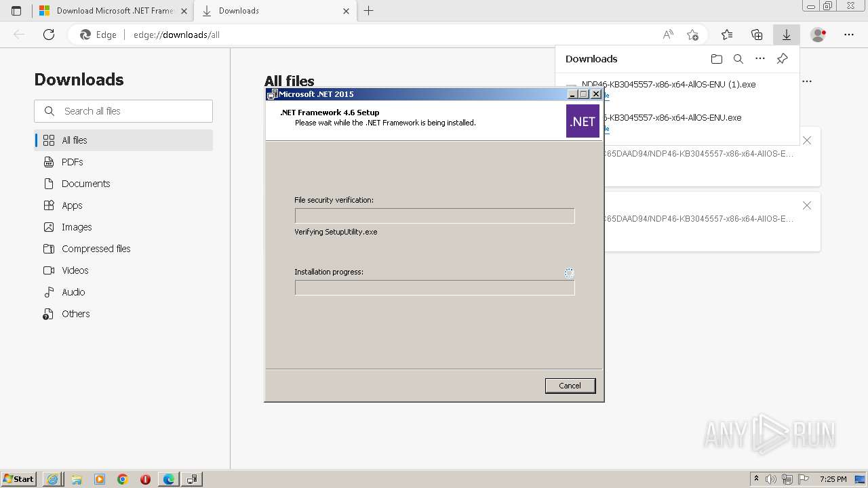Screen dimensions: 868x488
Task: Open Internet Explorer from taskbar
Action: coord(53,479)
